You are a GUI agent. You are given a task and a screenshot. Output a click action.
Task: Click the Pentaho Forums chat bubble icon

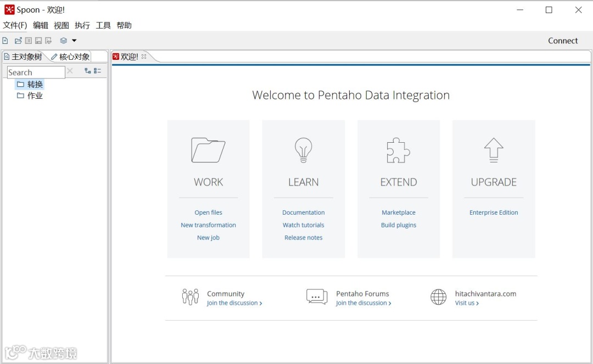point(317,297)
